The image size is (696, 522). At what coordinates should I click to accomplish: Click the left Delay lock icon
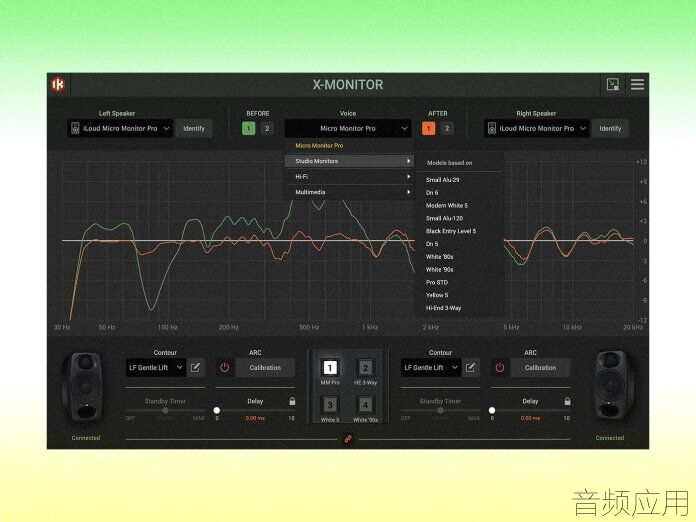[x=292, y=401]
